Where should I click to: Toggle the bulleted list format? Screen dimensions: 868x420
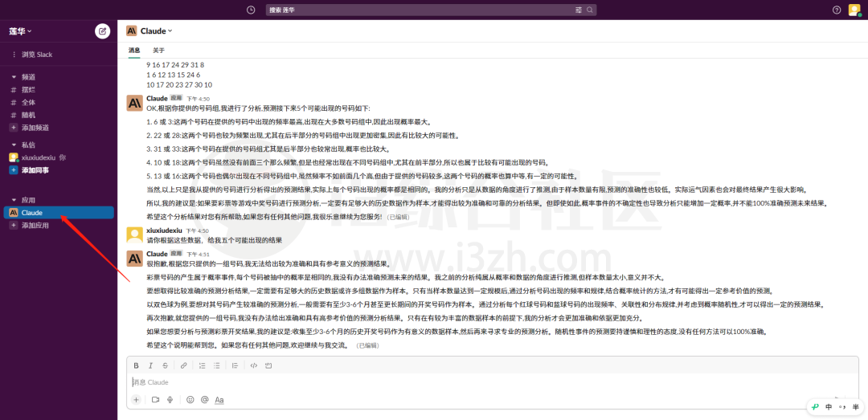[x=217, y=365]
